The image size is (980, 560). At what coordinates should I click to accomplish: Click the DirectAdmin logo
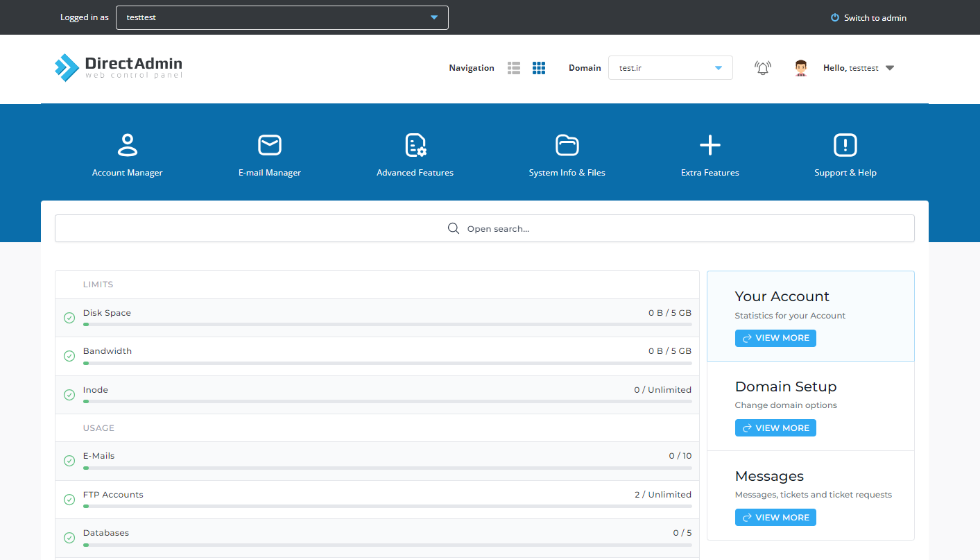[x=119, y=67]
